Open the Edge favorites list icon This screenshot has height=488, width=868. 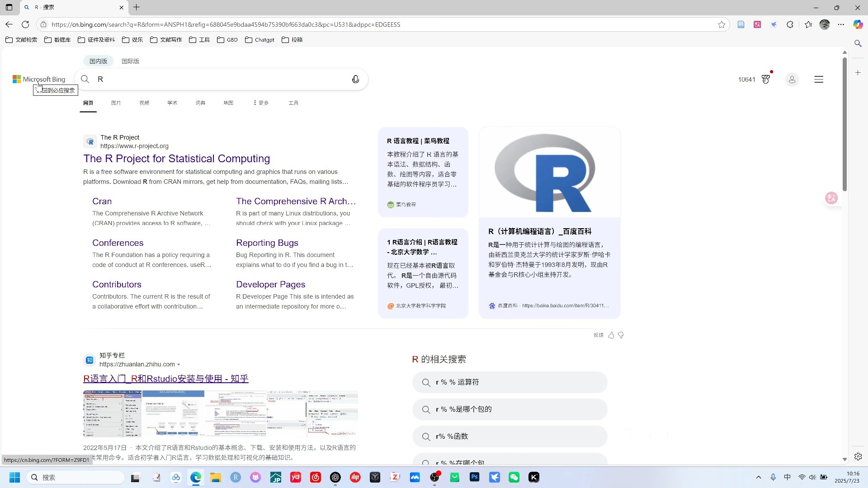pyautogui.click(x=808, y=24)
